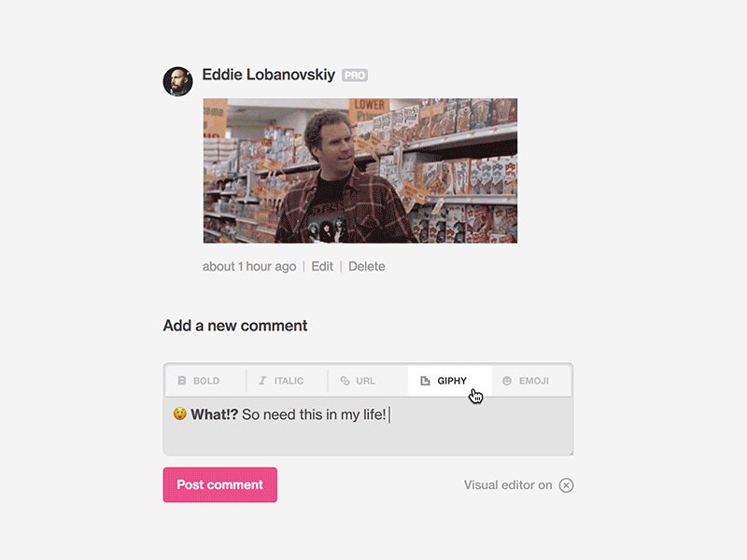Viewport: 747px width, 560px height.
Task: Click the supermarket GIF in the comment
Action: pyautogui.click(x=360, y=171)
